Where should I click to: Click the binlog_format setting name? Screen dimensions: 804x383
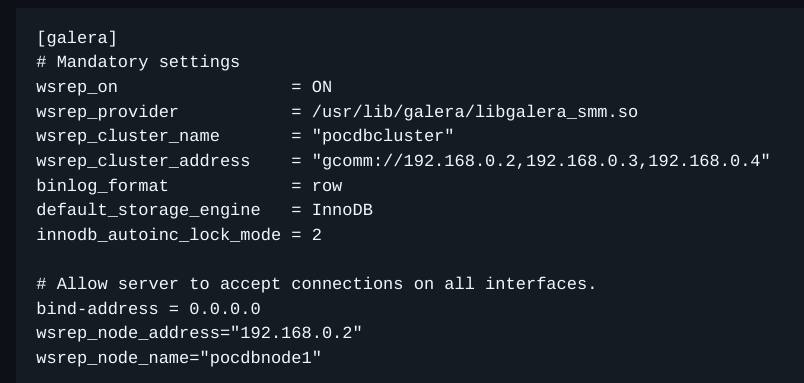tap(102, 186)
